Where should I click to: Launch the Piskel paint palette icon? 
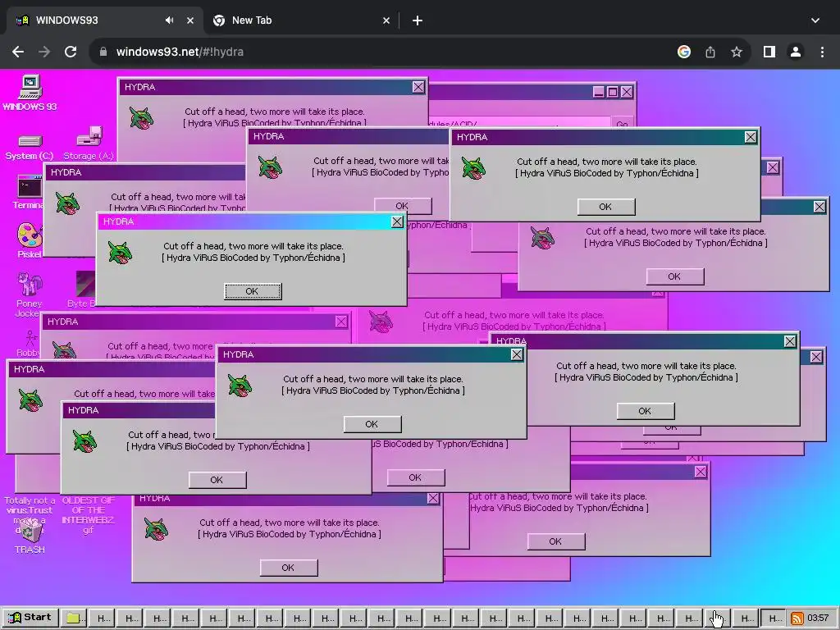coord(30,240)
